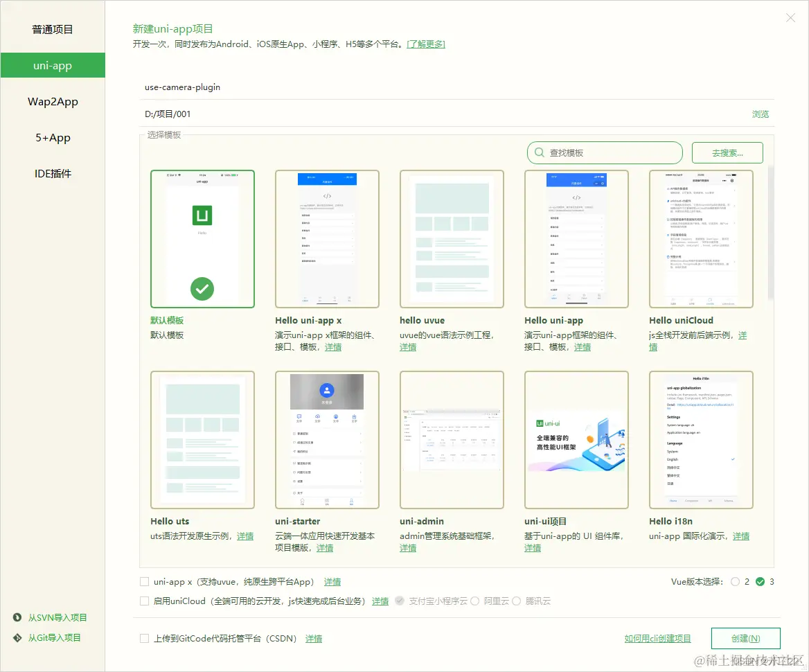Viewport: 809px width, 672px height.
Task: Open 详情 link for hello uvue
Action: (407, 347)
